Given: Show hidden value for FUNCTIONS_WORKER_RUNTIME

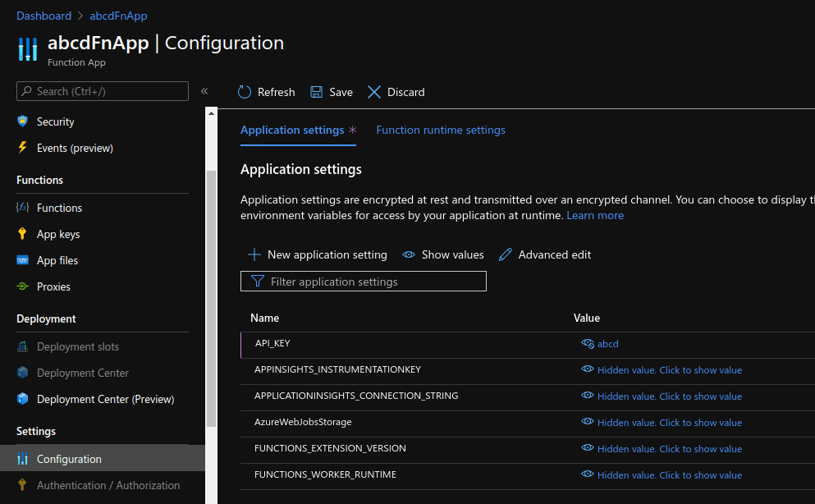Looking at the screenshot, I should point(670,475).
